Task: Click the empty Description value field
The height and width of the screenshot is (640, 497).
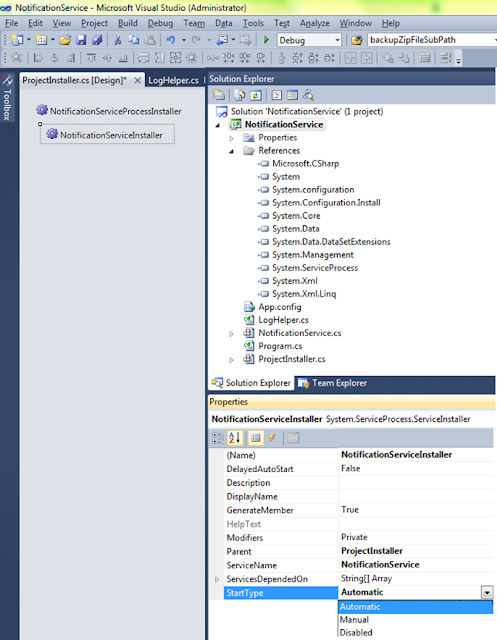Action: [x=416, y=482]
